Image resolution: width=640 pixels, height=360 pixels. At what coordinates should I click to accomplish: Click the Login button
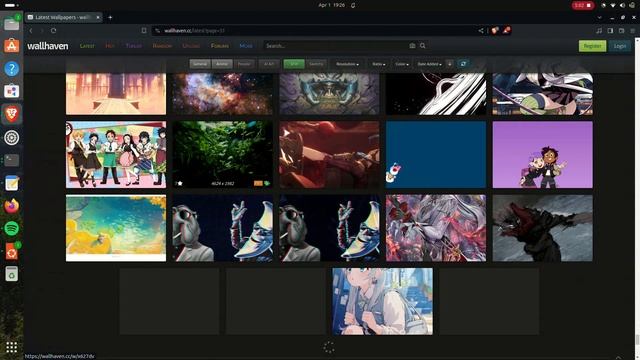click(x=620, y=46)
